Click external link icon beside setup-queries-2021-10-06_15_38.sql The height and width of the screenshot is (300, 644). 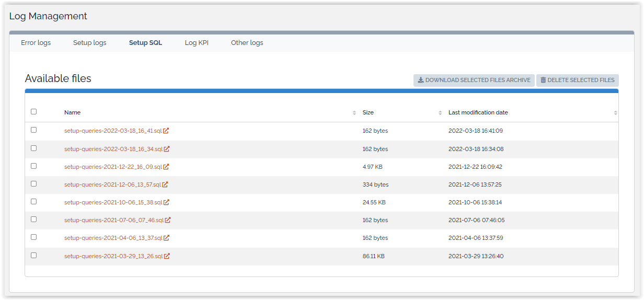(x=166, y=202)
